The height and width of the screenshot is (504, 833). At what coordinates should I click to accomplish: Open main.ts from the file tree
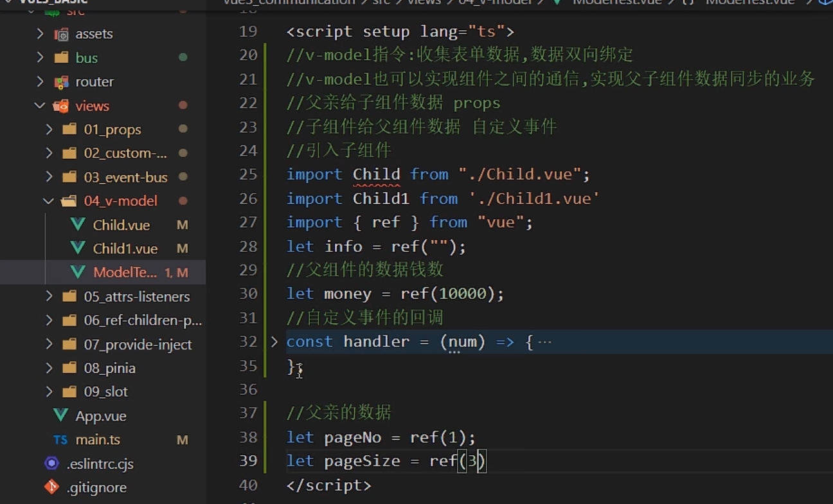click(x=98, y=440)
